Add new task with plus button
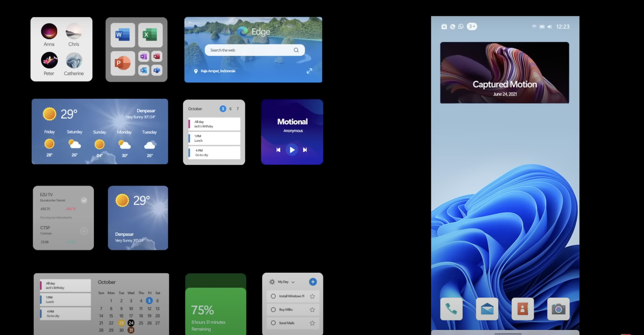 pyautogui.click(x=313, y=282)
